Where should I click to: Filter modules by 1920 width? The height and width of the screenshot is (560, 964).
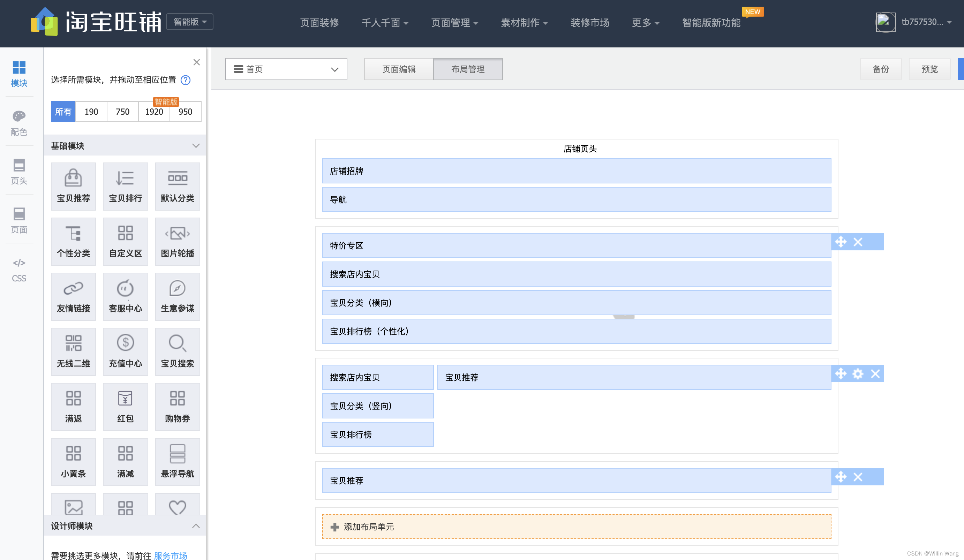pyautogui.click(x=154, y=112)
